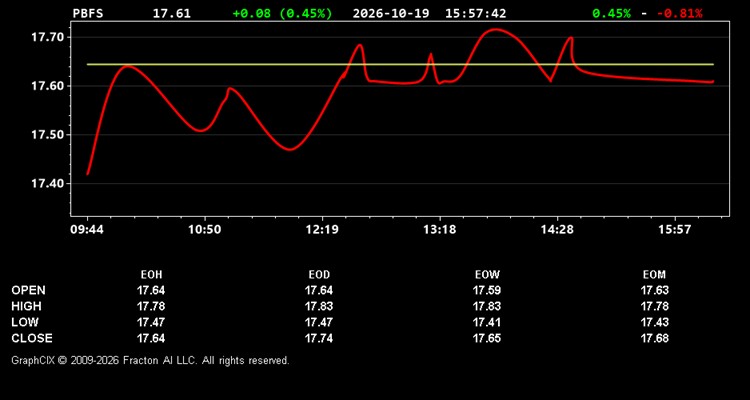Click the CLOSE row label
The height and width of the screenshot is (400, 750).
coord(32,338)
